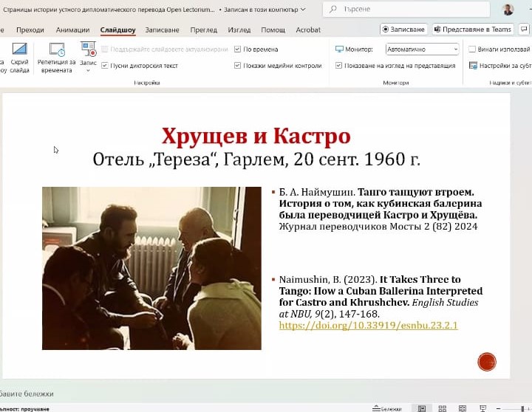Open the Monitor dropdown set to Автоматично
Viewport: 532px width, 412px height.
click(422, 49)
